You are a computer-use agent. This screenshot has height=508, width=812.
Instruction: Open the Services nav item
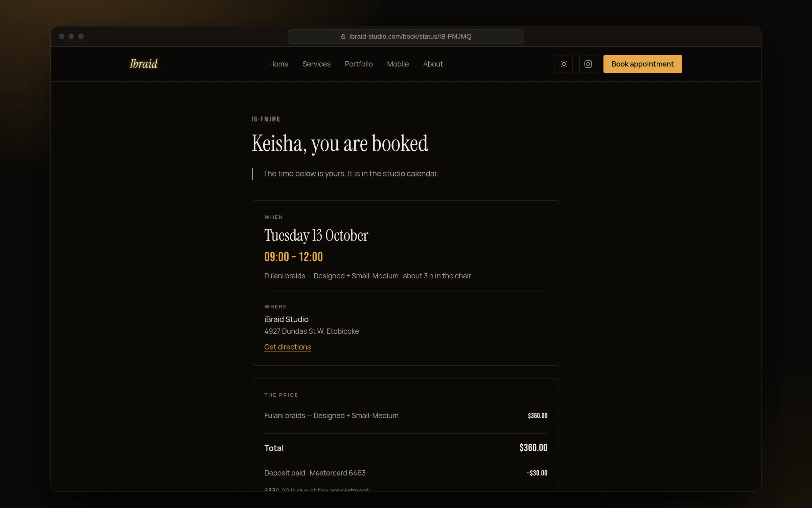pyautogui.click(x=316, y=64)
